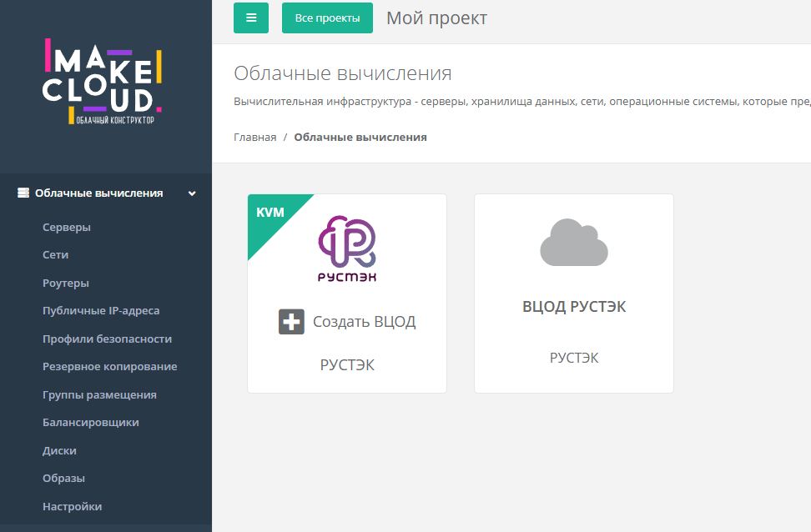Go to Главная breadcrumb link

click(x=255, y=137)
